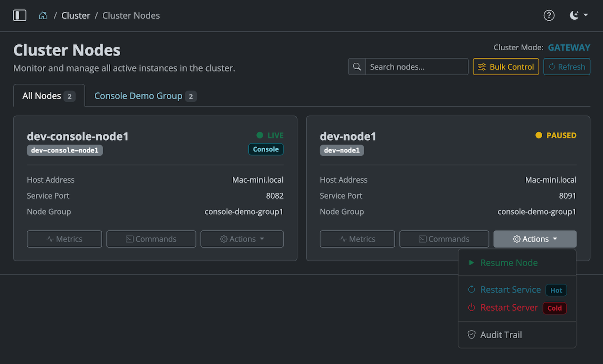The height and width of the screenshot is (364, 603).
Task: Click console-demo-group1 value in dev-node1 card
Action: 537,212
